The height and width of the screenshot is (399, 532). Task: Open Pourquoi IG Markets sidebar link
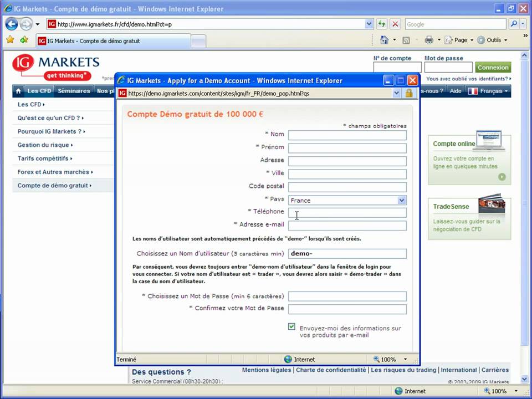[51, 132]
